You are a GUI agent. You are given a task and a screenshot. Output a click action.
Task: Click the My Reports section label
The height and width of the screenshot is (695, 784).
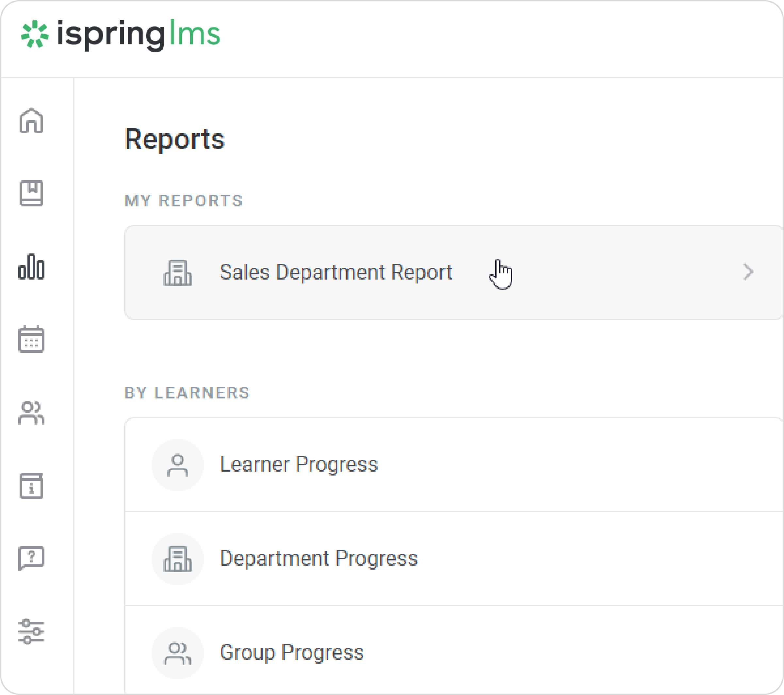tap(184, 201)
